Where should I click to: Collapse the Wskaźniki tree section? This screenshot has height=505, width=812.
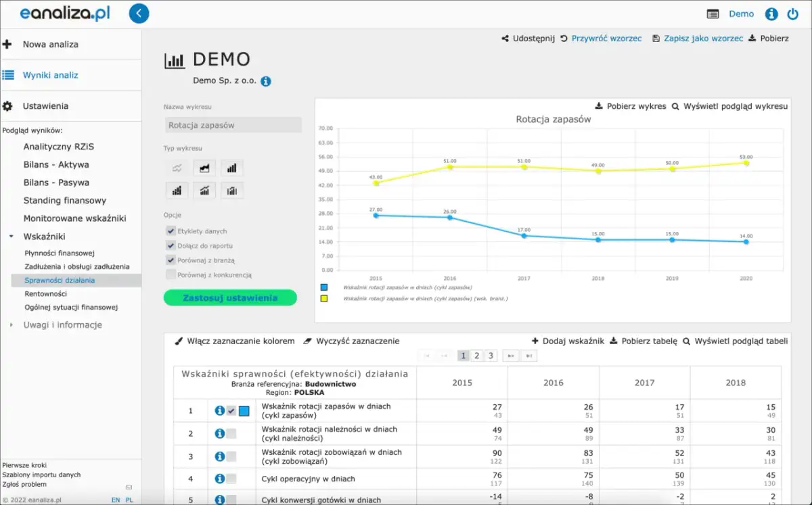(12, 237)
